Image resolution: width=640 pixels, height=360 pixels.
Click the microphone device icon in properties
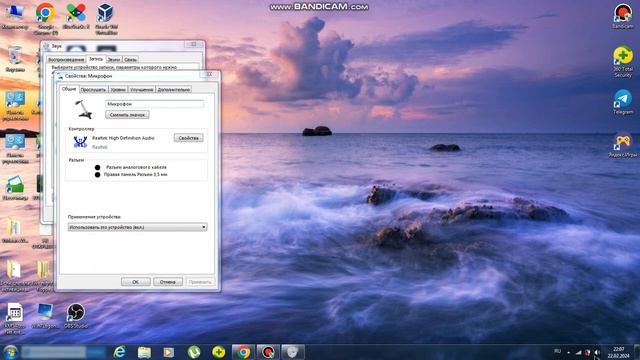click(84, 109)
